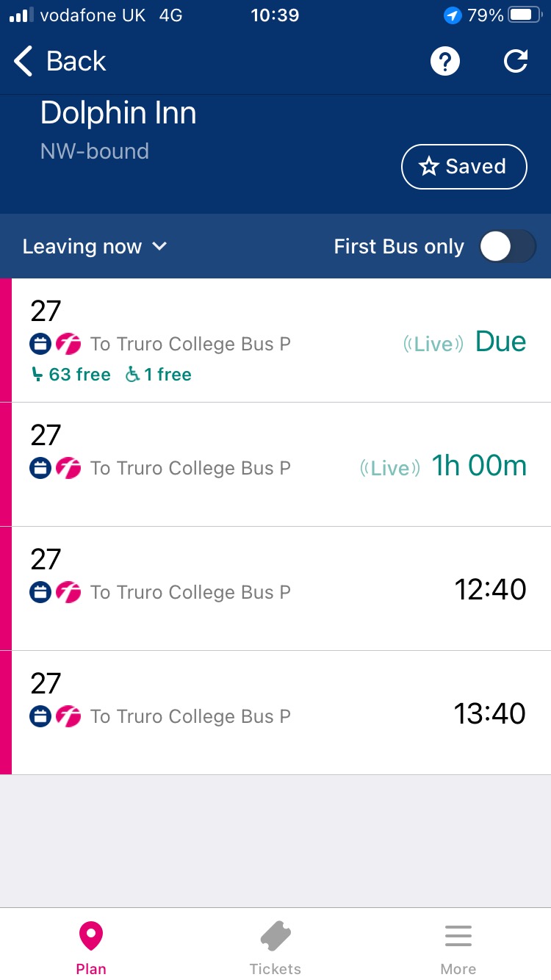The width and height of the screenshot is (551, 980).
Task: Tap the Live indicator on the 1h 00m departure
Action: click(390, 467)
